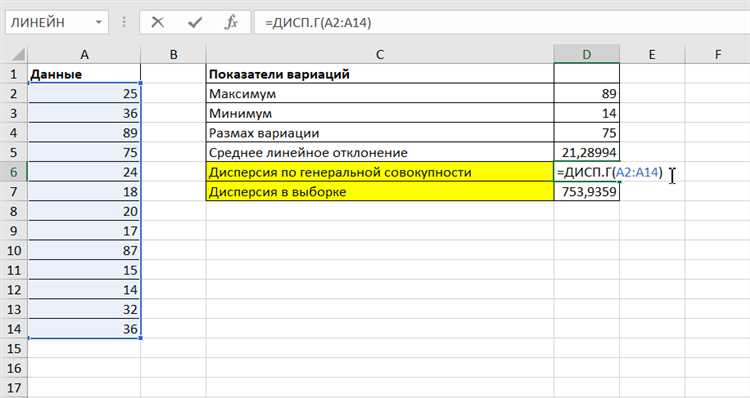Click cell D4 with value 75
Screen dimensions: 750x398
click(586, 133)
